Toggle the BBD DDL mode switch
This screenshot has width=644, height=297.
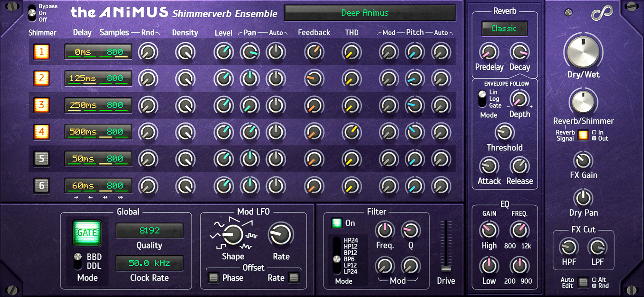[x=78, y=261]
